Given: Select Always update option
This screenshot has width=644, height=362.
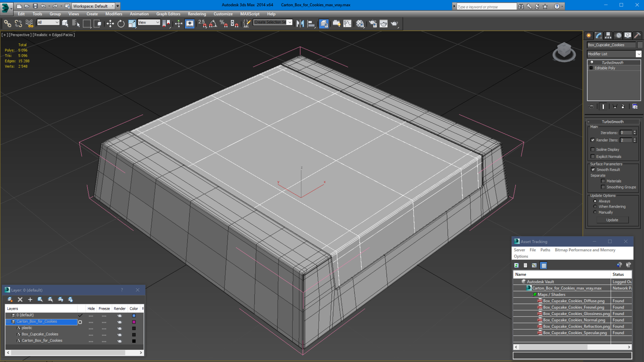Looking at the screenshot, I should pos(595,201).
